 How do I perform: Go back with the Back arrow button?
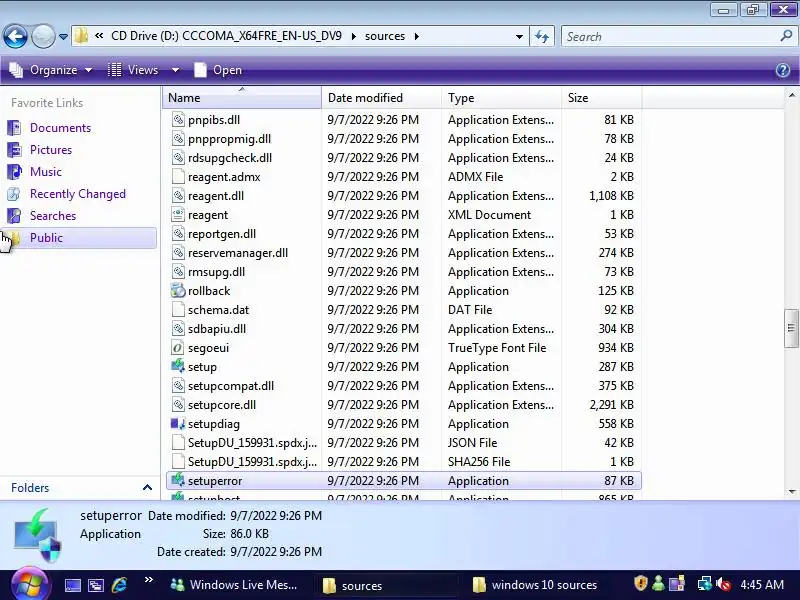point(15,36)
